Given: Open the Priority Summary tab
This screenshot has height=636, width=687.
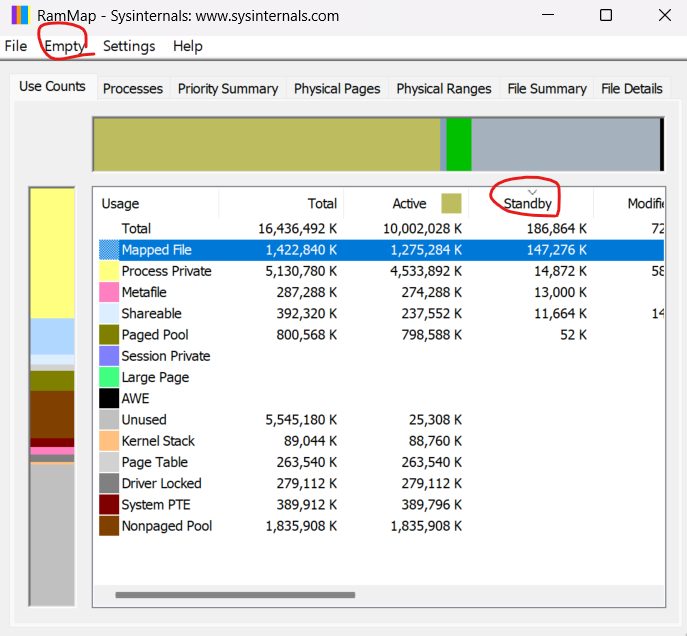Looking at the screenshot, I should click(x=228, y=88).
